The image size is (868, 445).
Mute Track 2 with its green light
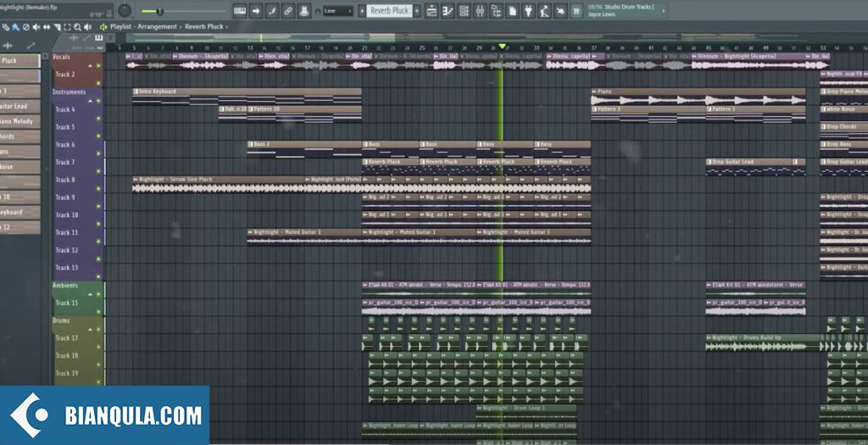pos(98,83)
